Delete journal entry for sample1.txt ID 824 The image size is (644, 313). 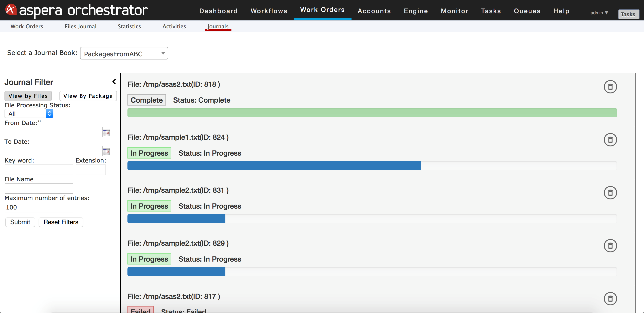click(x=610, y=140)
